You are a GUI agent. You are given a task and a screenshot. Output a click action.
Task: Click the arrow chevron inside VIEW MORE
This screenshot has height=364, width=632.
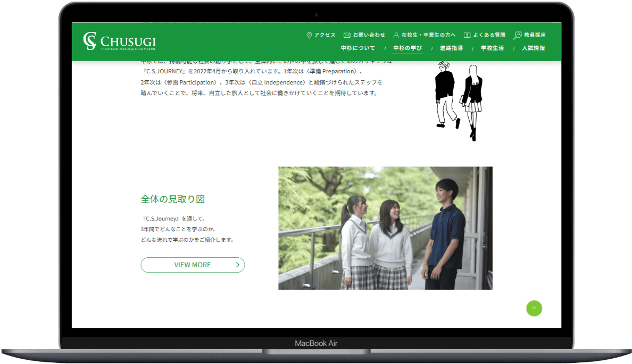point(237,265)
